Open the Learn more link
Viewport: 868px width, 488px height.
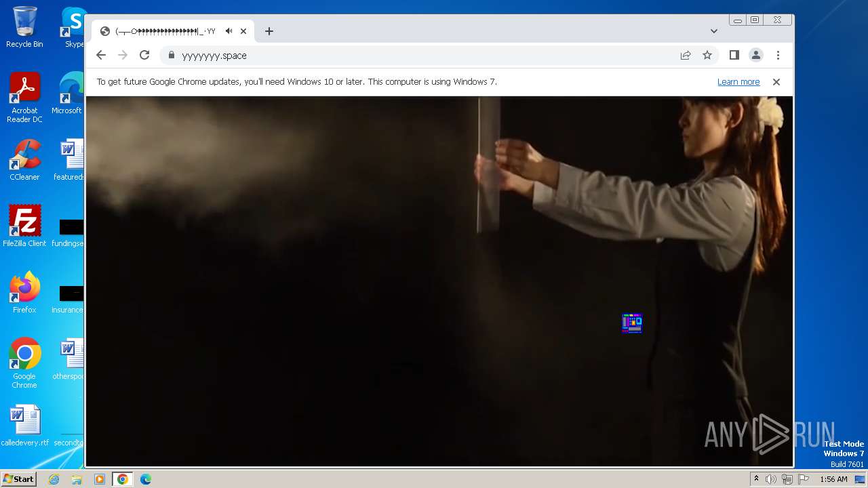(738, 82)
